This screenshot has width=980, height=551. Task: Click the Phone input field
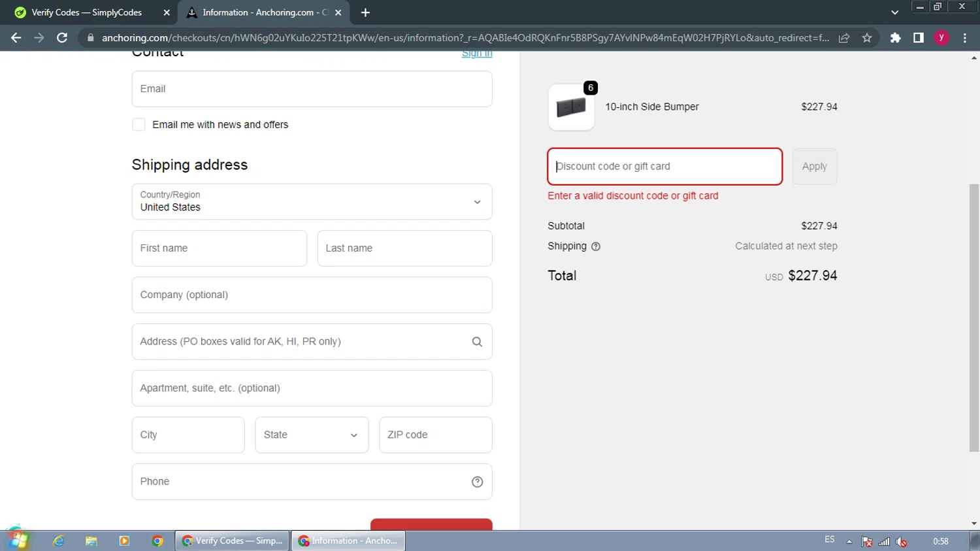312,482
